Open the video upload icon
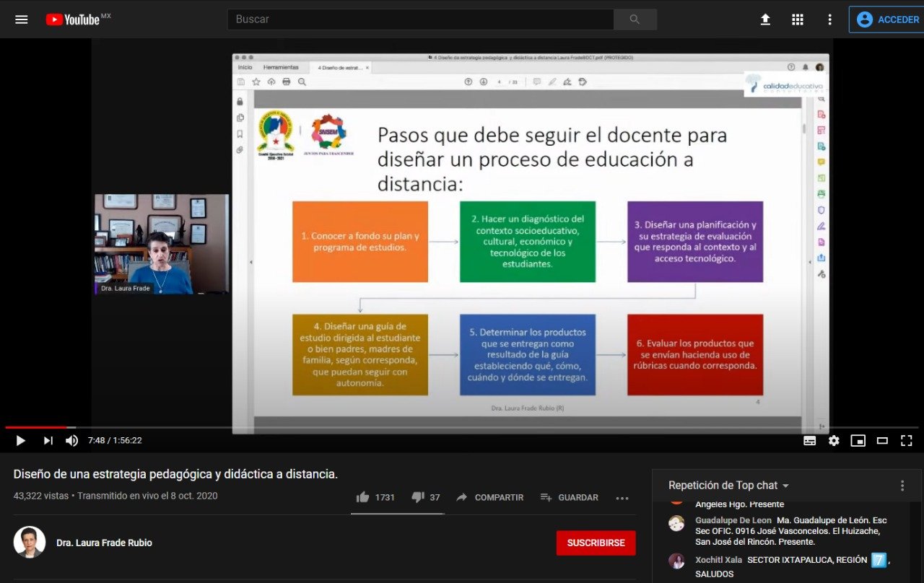 (765, 19)
